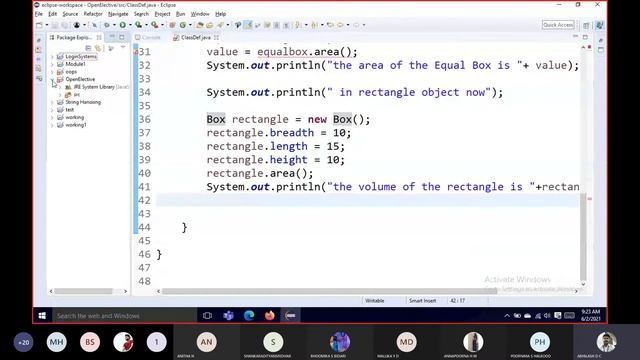Image resolution: width=640 pixels, height=360 pixels.
Task: Open the Run menu
Action: pyautogui.click(x=180, y=14)
